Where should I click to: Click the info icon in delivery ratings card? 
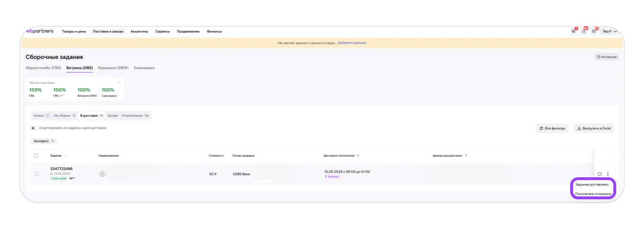click(x=119, y=83)
